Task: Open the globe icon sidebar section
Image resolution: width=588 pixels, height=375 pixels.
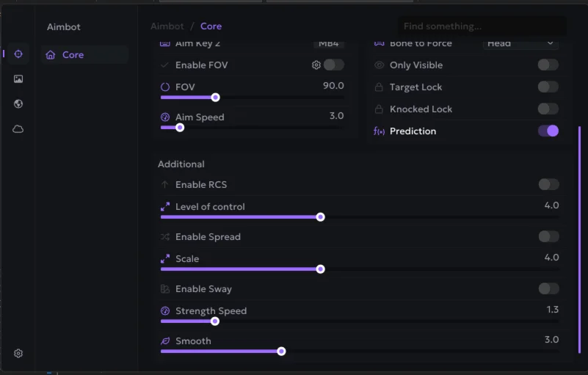Action: pyautogui.click(x=18, y=104)
